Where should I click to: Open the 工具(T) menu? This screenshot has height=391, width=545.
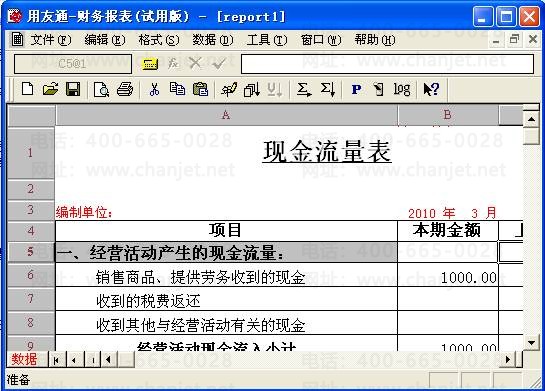267,40
